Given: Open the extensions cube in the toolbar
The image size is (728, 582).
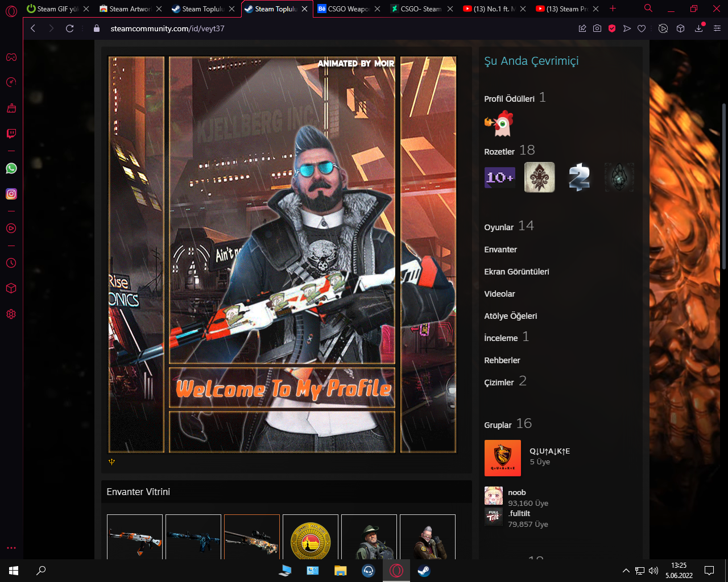Looking at the screenshot, I should [x=680, y=28].
